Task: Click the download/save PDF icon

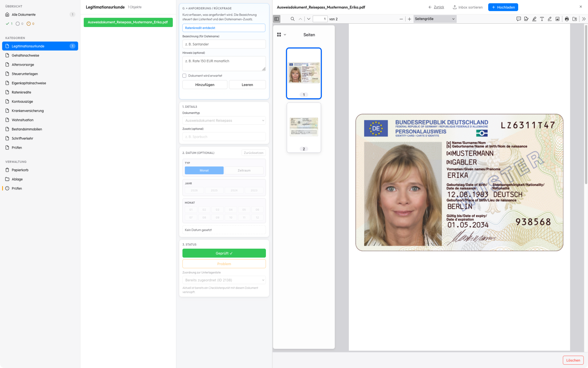Action: coord(575,19)
